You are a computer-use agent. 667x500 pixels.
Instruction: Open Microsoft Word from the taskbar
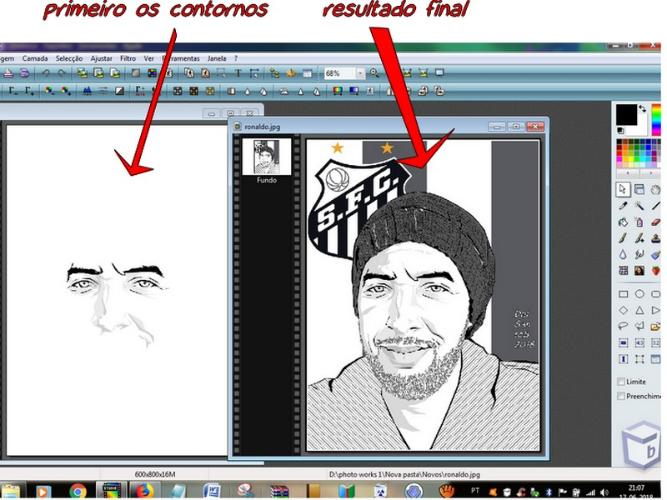tap(211, 491)
